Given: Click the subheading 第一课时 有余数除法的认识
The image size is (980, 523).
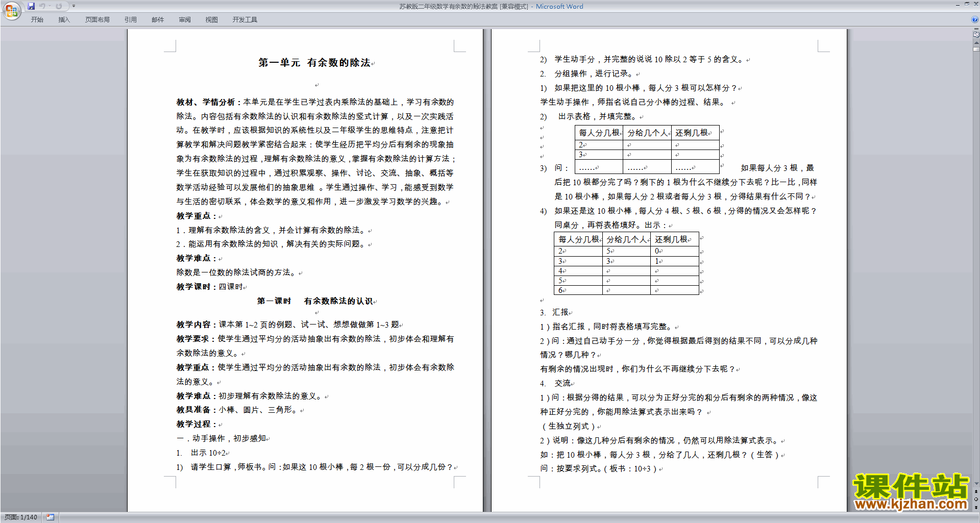Looking at the screenshot, I should click(x=314, y=301).
